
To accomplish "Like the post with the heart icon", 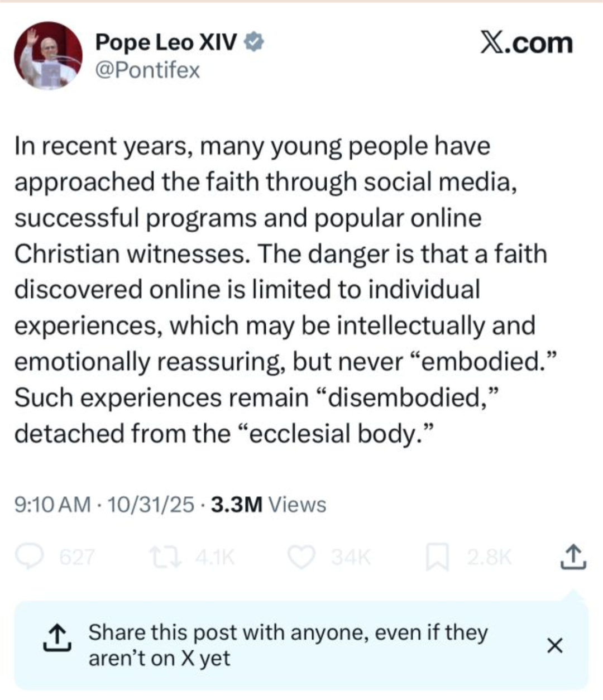I will click(301, 557).
